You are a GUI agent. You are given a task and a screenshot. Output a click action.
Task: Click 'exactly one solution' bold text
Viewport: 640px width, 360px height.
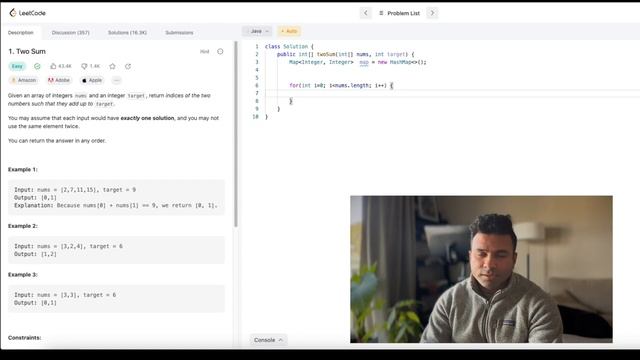coord(147,118)
